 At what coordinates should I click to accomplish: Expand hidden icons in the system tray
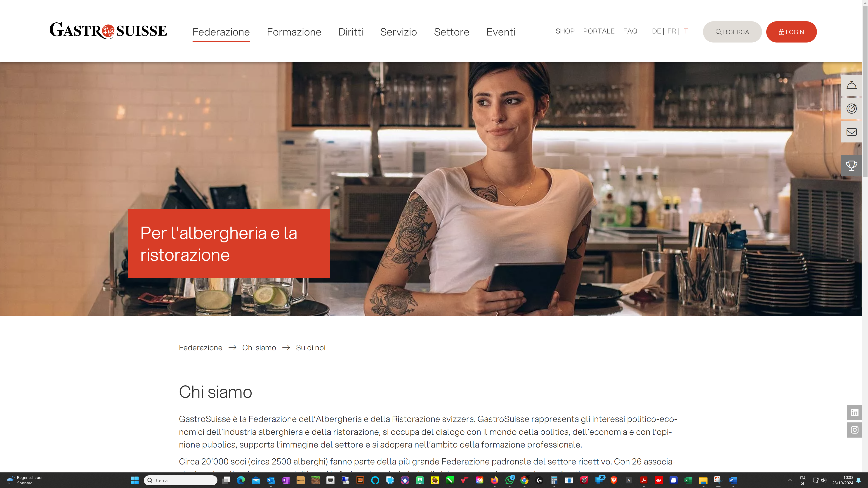click(790, 480)
